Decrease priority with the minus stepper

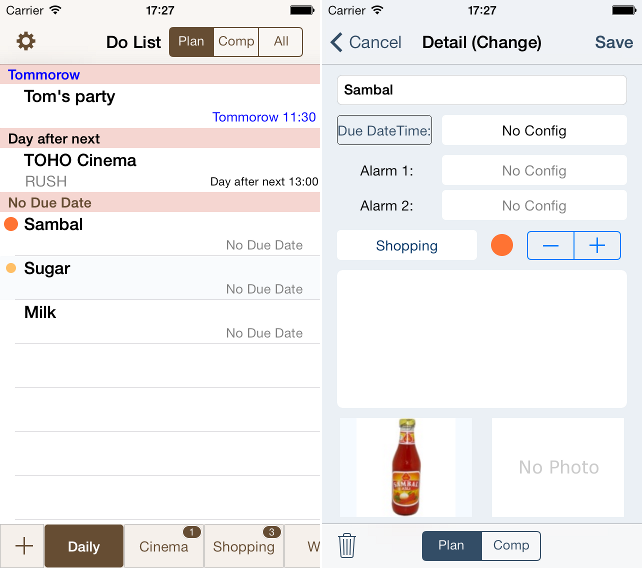pyautogui.click(x=551, y=245)
